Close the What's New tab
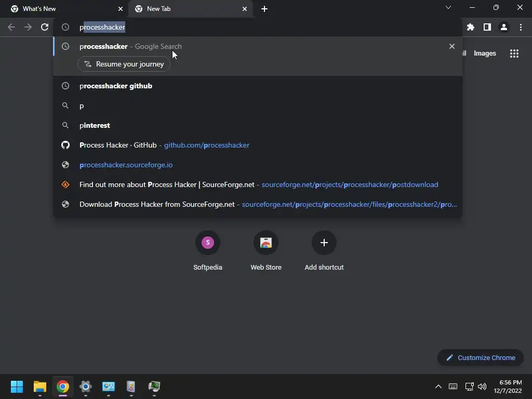532x399 pixels. (x=121, y=9)
